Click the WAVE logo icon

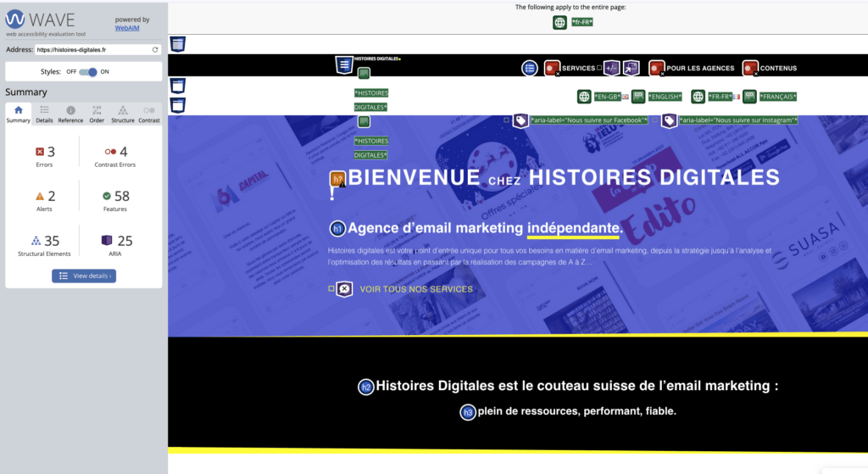[15, 20]
